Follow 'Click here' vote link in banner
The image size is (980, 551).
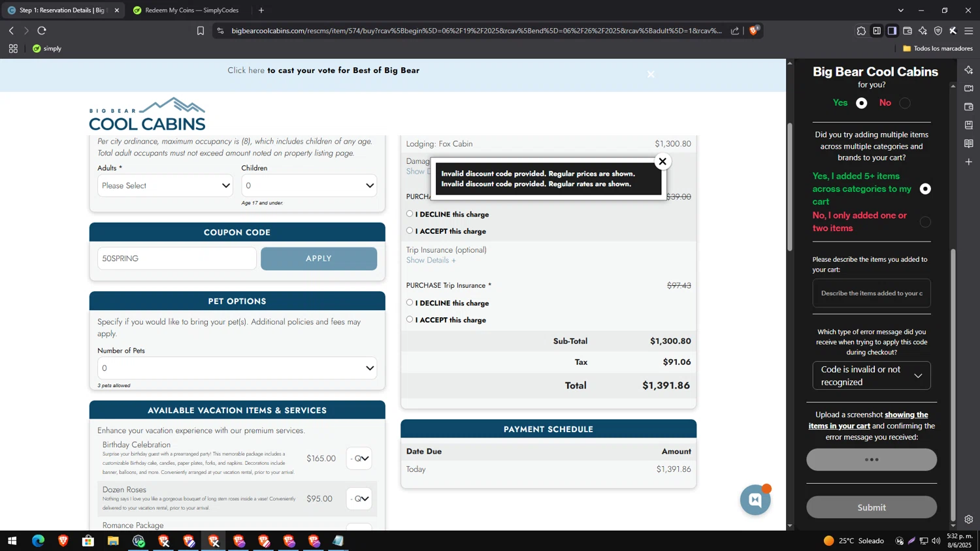tap(246, 71)
